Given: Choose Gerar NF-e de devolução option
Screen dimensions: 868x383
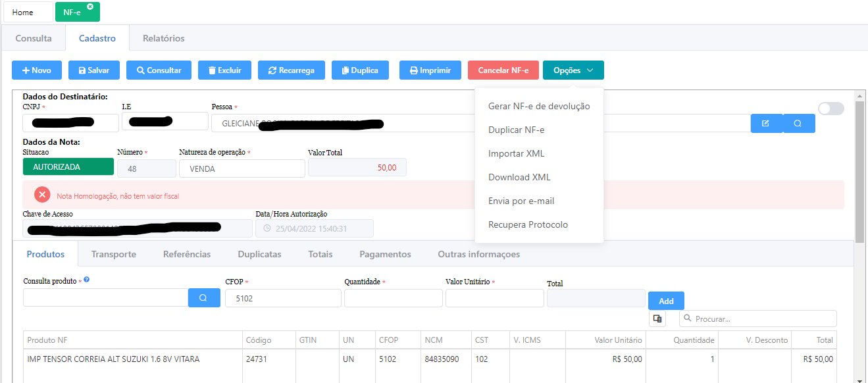Looking at the screenshot, I should (538, 106).
